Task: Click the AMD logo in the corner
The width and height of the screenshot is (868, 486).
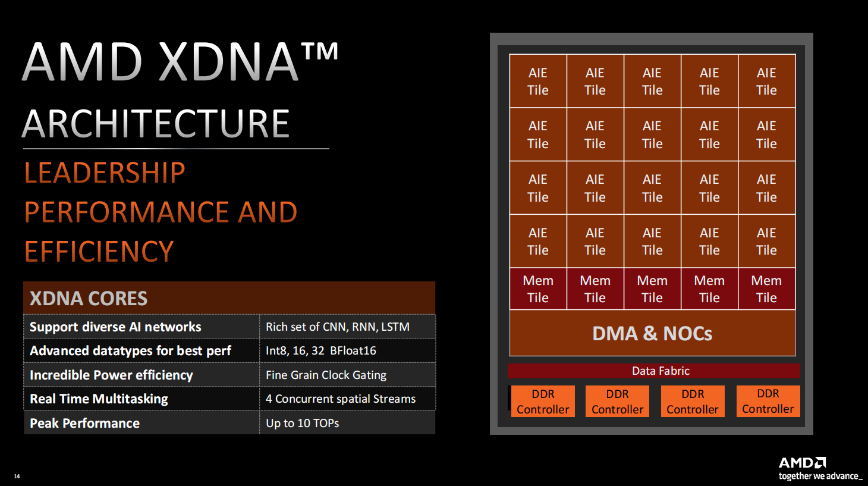Action: pos(803,462)
